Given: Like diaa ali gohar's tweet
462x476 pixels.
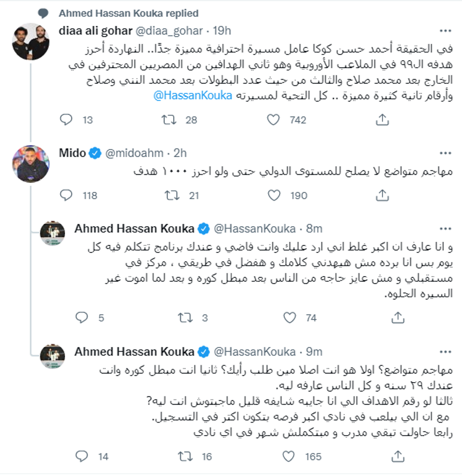Looking at the screenshot, I should pyautogui.click(x=274, y=120).
